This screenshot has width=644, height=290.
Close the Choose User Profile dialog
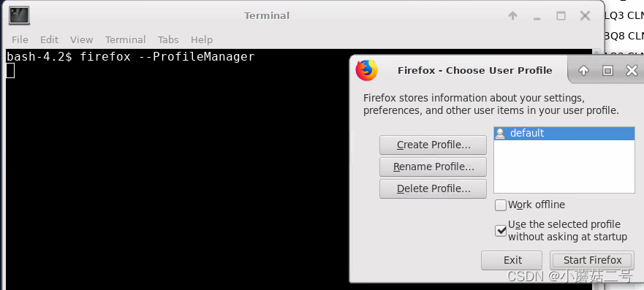(x=632, y=71)
